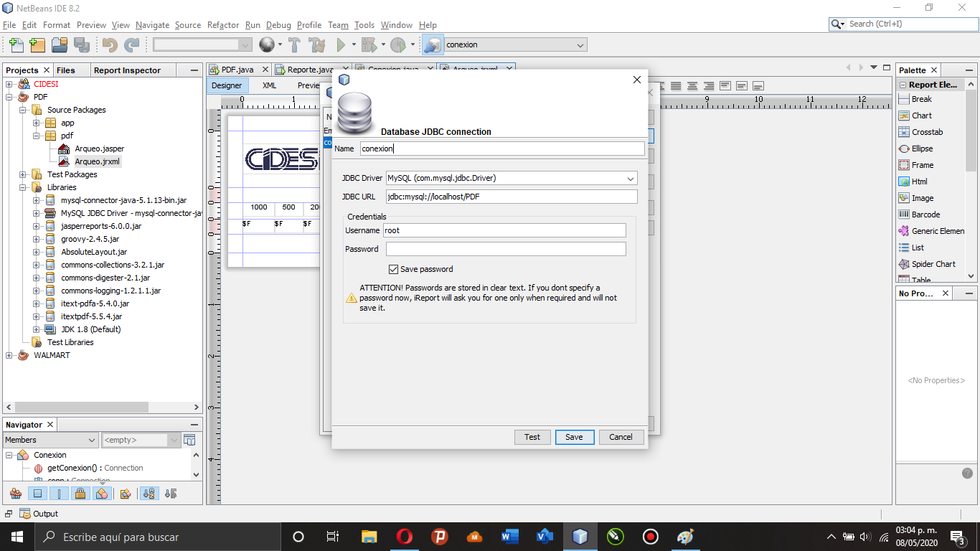
Task: Open the JDBC Driver dropdown
Action: 631,178
